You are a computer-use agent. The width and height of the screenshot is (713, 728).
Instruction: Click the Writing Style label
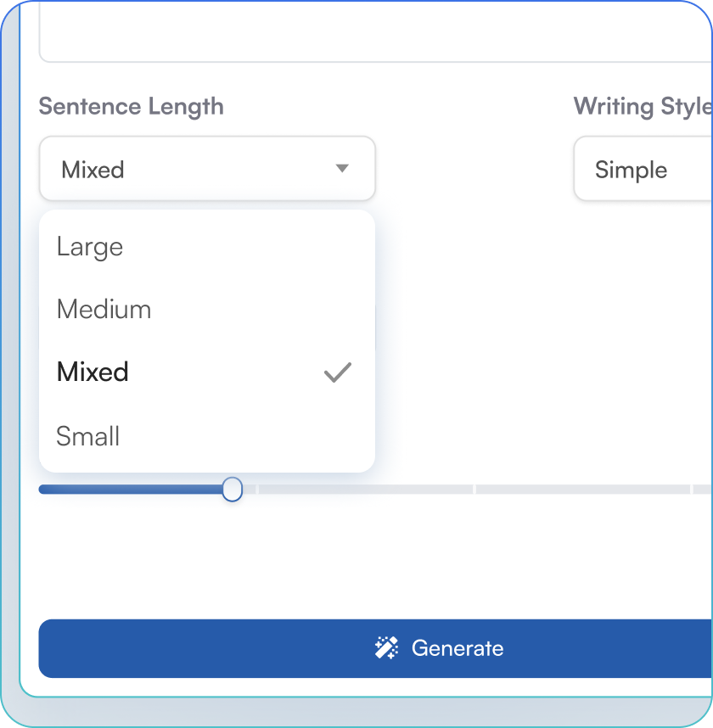(642, 107)
